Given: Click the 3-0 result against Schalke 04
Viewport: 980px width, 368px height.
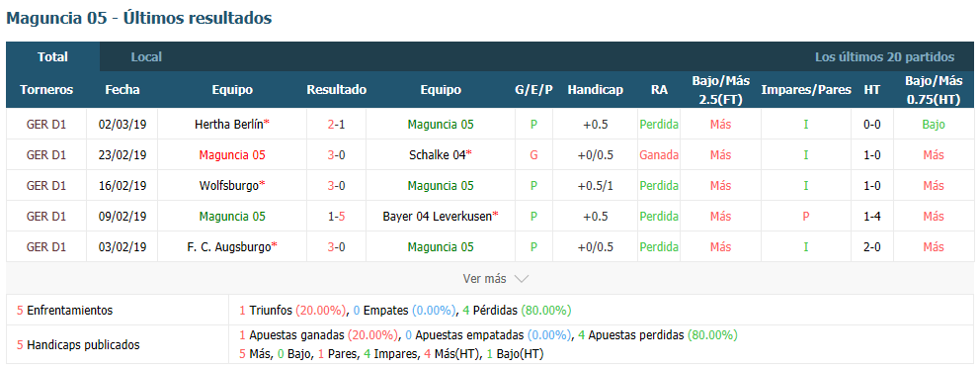Looking at the screenshot, I should click(x=336, y=155).
